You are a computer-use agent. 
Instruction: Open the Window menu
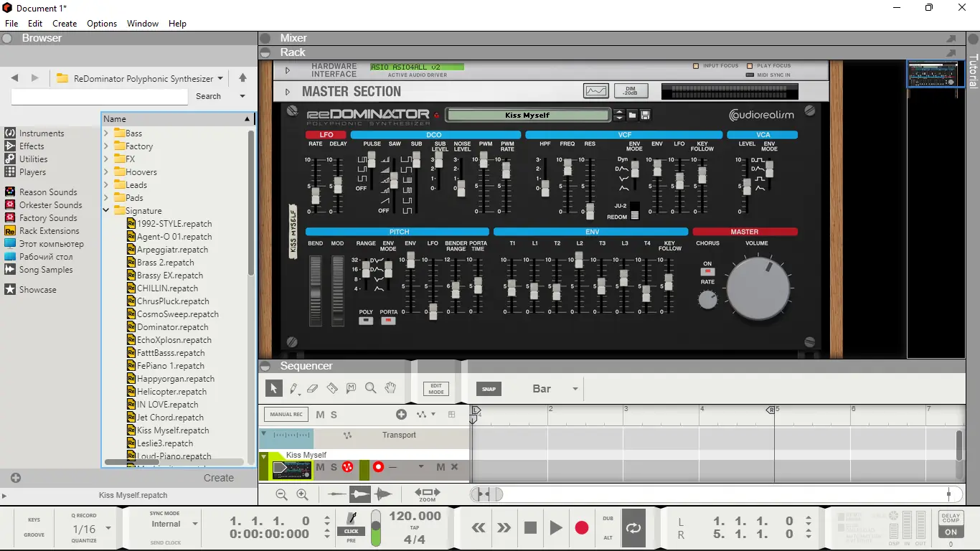coord(143,23)
